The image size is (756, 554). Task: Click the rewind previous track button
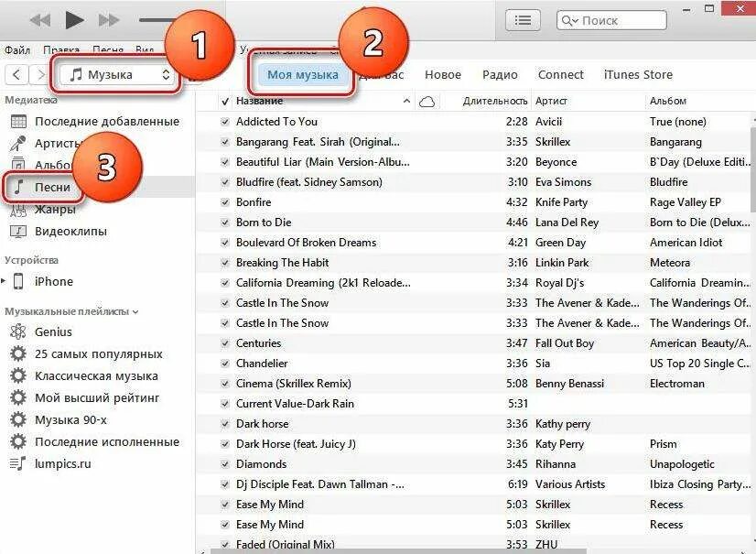coord(40,20)
